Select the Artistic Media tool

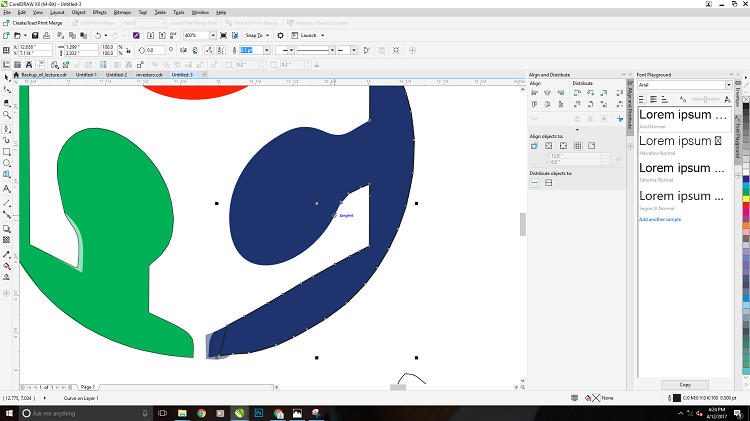(x=7, y=140)
